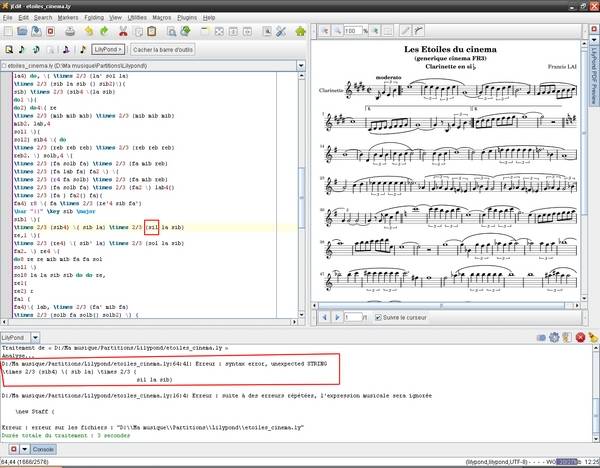Screen dimensions: 600x468
Task: Click the Unsplit view icon
Action: point(219,31)
